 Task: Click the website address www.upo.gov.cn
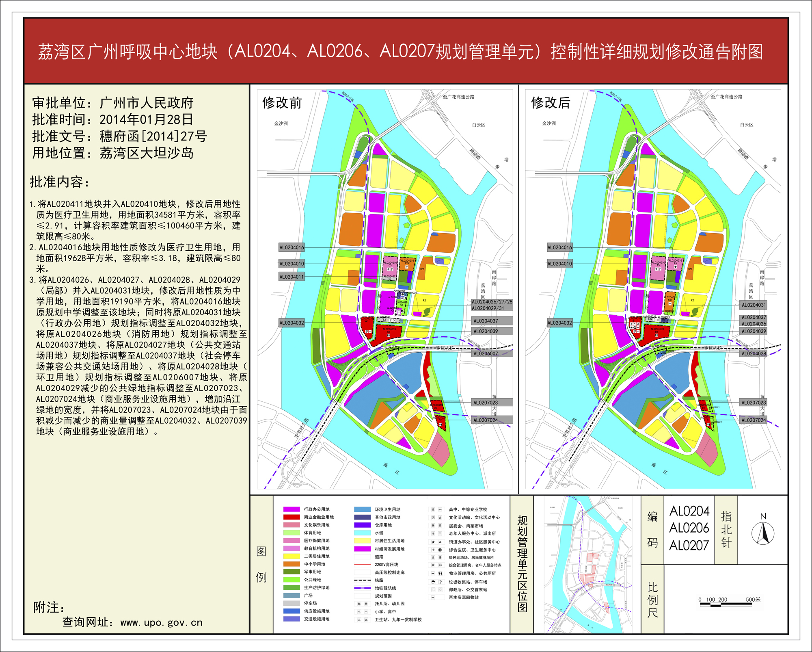pyautogui.click(x=161, y=622)
